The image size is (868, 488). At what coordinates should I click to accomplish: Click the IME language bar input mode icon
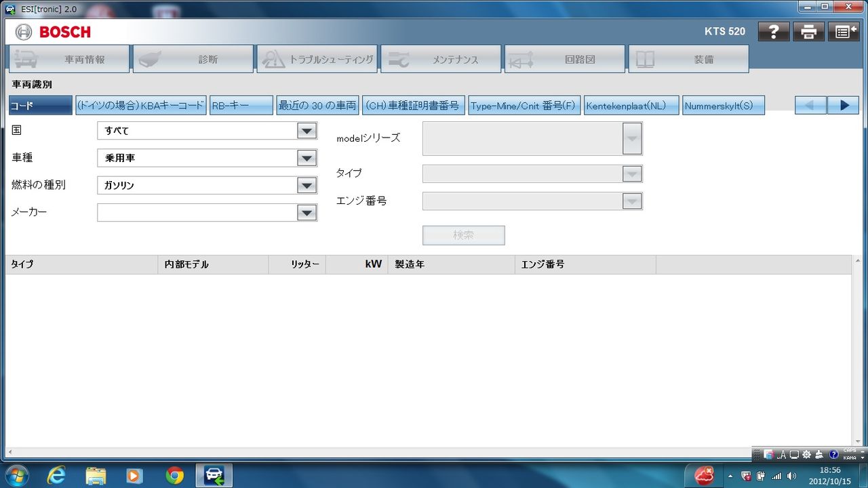pyautogui.click(x=781, y=455)
